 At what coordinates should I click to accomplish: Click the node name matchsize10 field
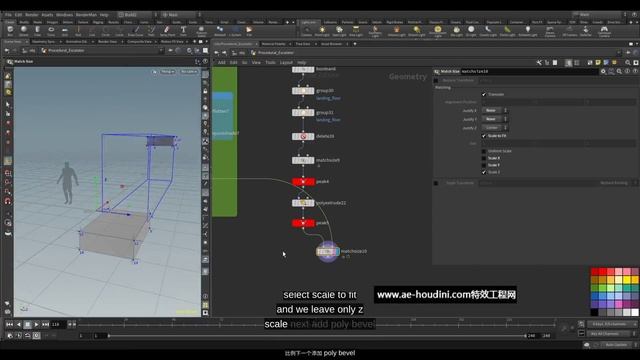point(529,71)
